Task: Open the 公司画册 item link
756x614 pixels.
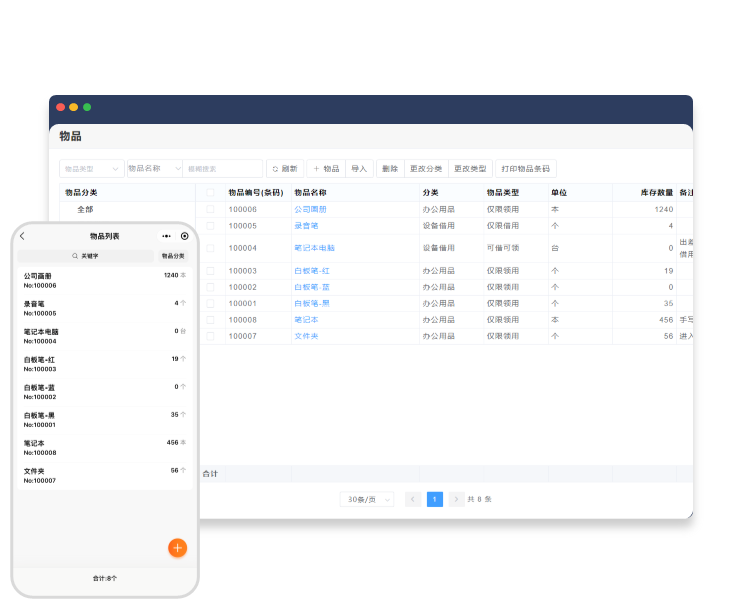Action: coord(310,209)
